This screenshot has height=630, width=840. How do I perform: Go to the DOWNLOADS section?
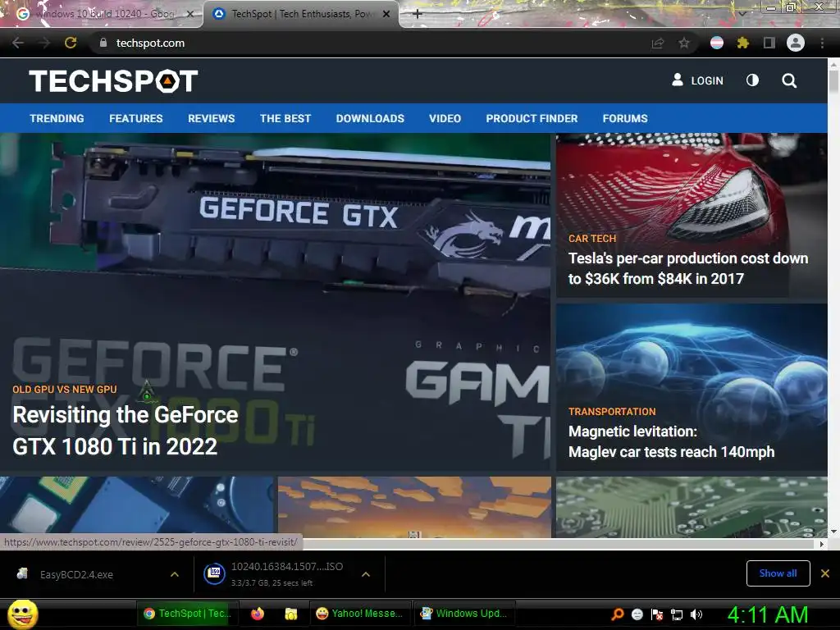pyautogui.click(x=370, y=118)
